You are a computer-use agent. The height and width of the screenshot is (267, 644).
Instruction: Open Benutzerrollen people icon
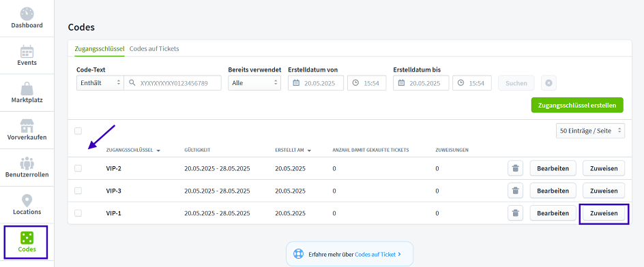point(27,163)
